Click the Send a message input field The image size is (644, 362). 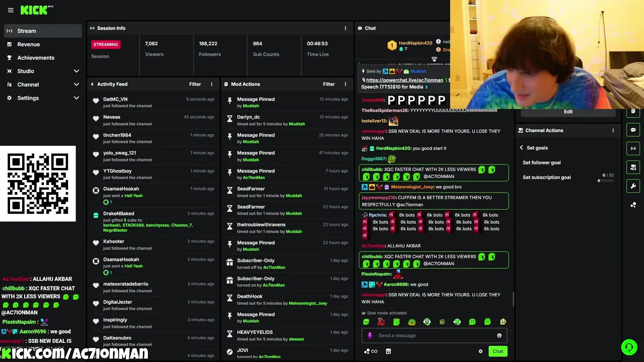click(435, 335)
